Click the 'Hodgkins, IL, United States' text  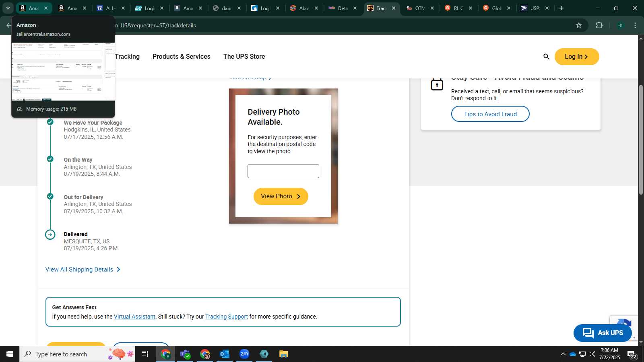97,130
